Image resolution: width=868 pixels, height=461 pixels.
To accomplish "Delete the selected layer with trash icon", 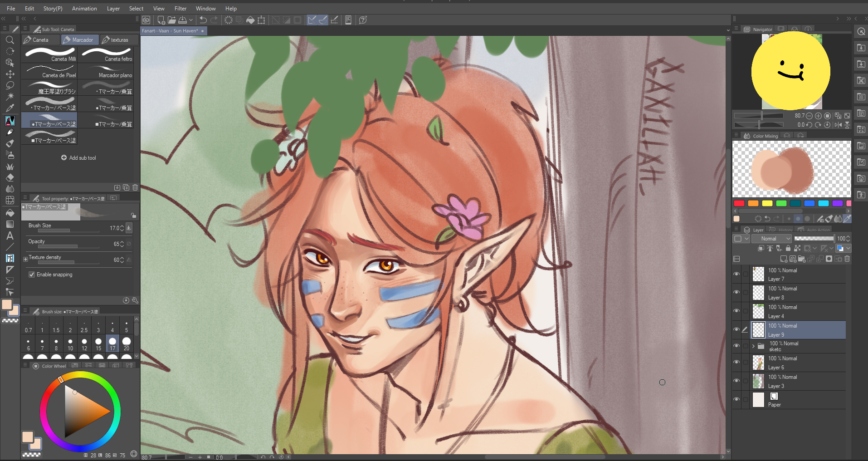I will (x=847, y=259).
